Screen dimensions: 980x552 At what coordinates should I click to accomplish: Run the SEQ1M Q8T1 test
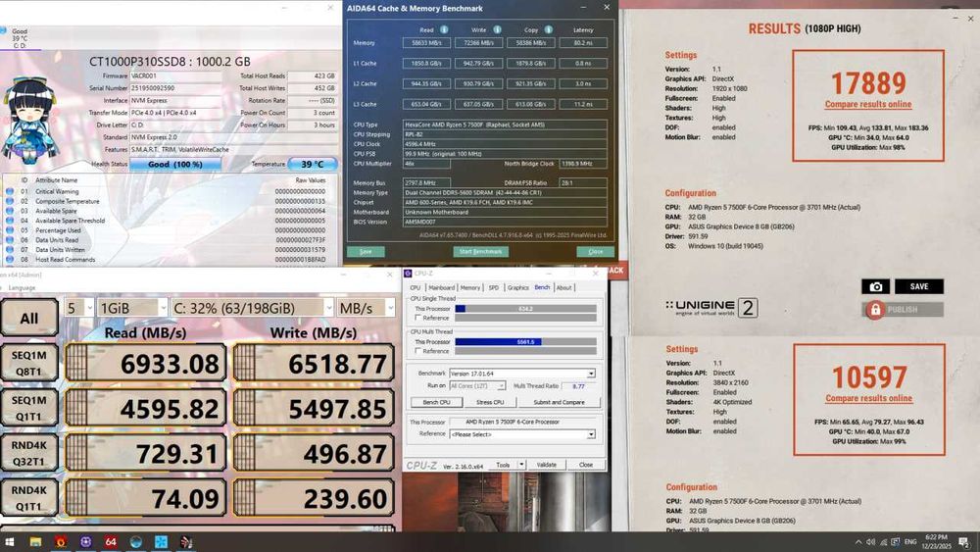click(29, 363)
